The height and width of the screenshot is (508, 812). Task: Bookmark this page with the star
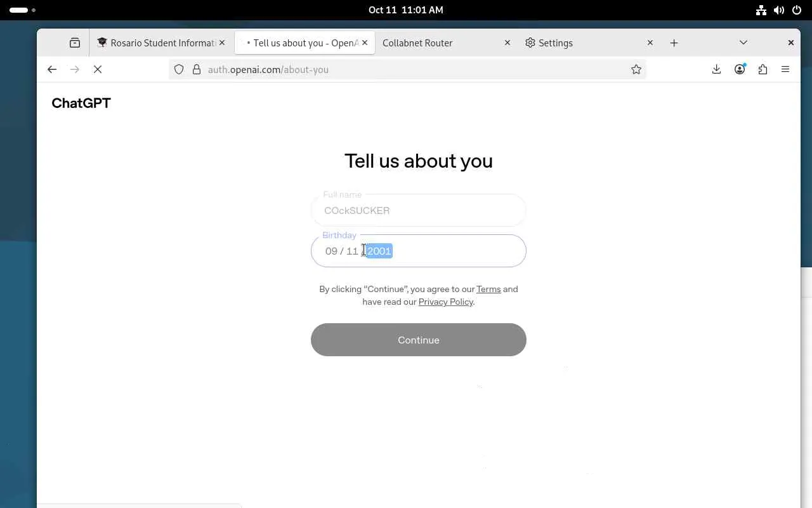click(x=636, y=69)
